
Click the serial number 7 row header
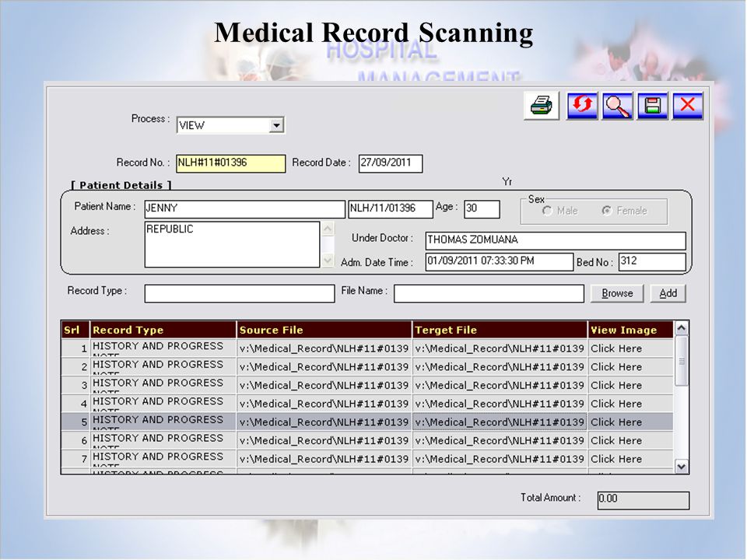75,459
